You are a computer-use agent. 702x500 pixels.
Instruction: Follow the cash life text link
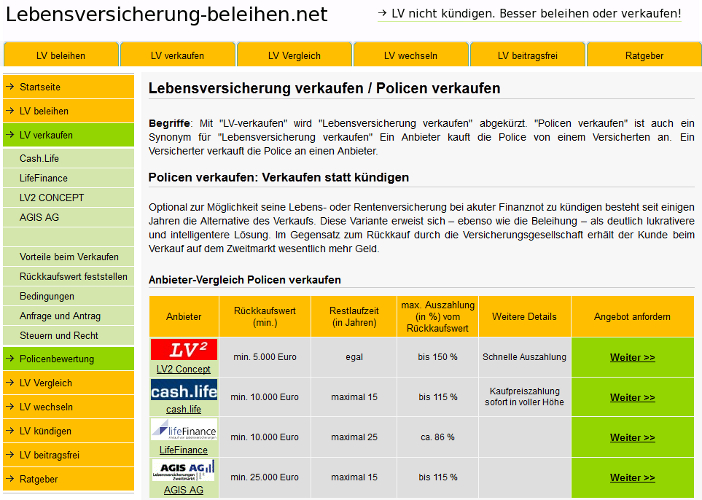point(183,409)
